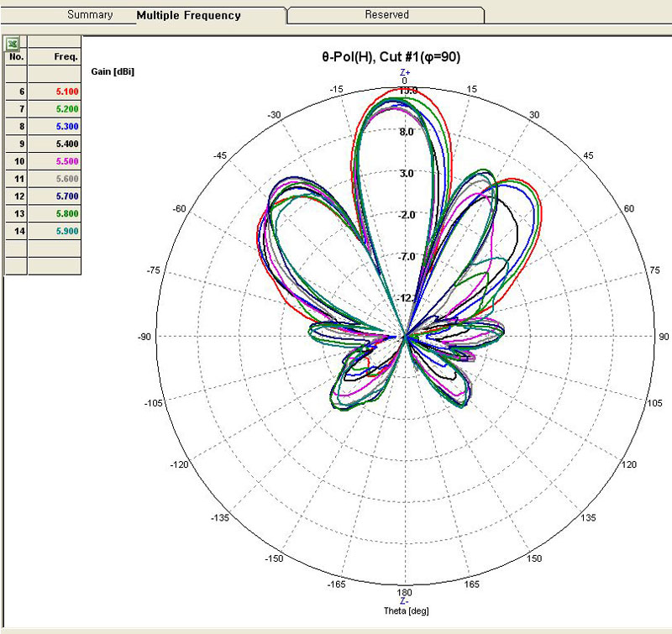Click the 135 degree angle label
The width and height of the screenshot is (672, 634).
point(589,518)
